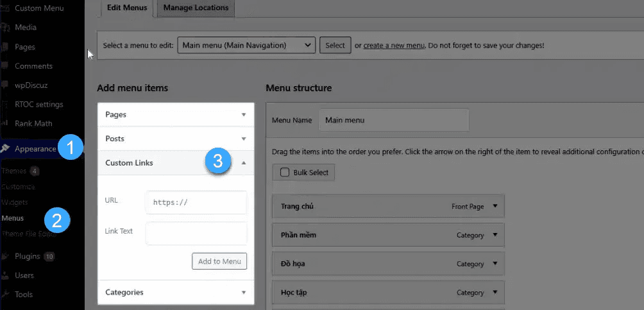
Task: Click the Select button
Action: 335,45
